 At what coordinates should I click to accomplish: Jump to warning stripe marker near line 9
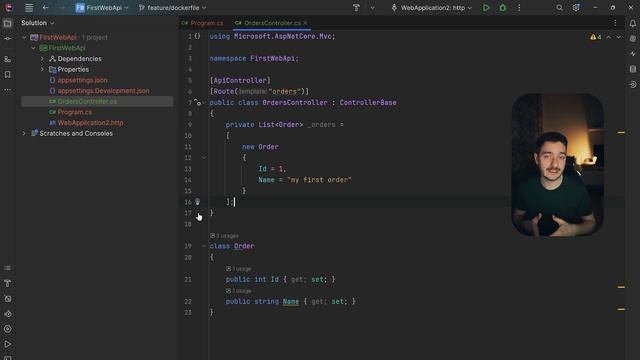[x=621, y=133]
